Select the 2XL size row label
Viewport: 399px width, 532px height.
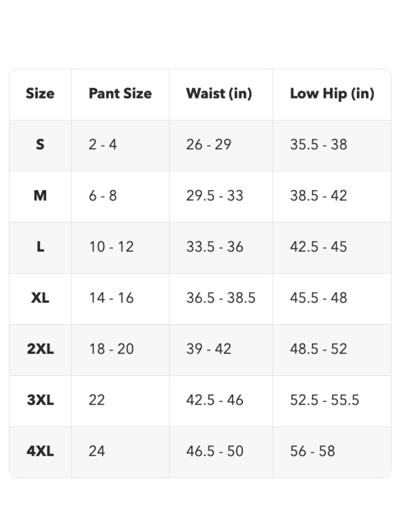tap(40, 349)
